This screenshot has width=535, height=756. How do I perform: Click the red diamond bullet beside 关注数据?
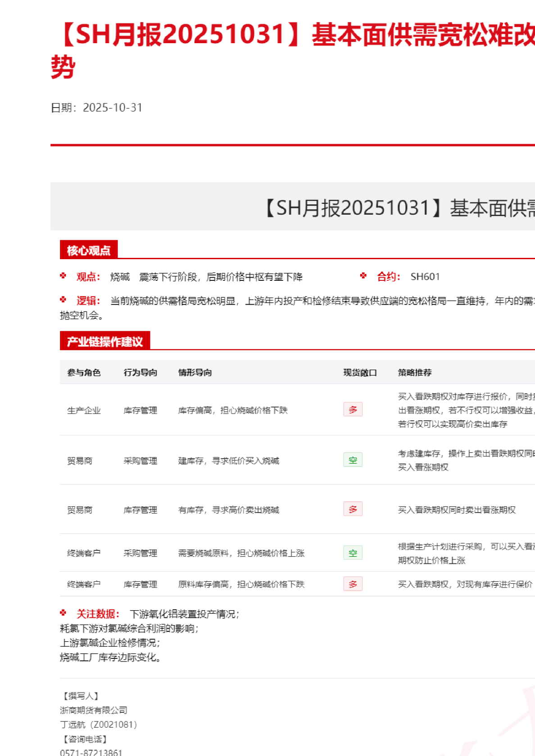[63, 613]
